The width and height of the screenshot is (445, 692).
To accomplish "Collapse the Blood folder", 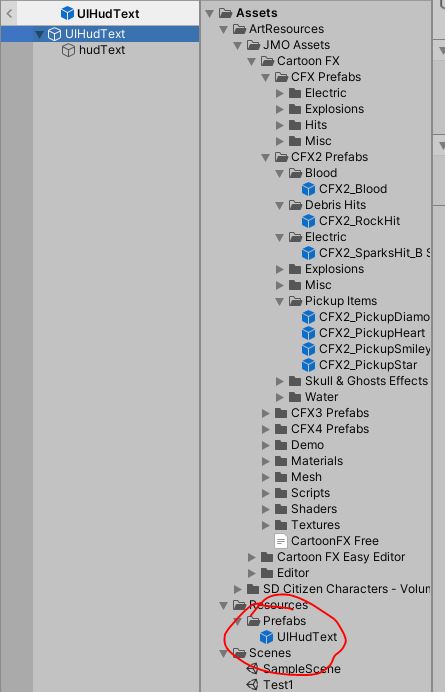I will click(279, 173).
